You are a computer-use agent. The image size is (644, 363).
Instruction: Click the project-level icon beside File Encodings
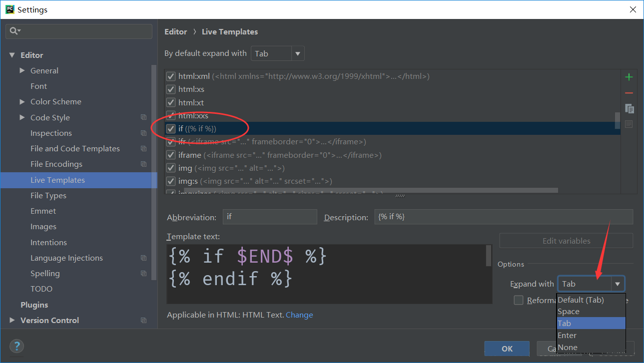[143, 164]
